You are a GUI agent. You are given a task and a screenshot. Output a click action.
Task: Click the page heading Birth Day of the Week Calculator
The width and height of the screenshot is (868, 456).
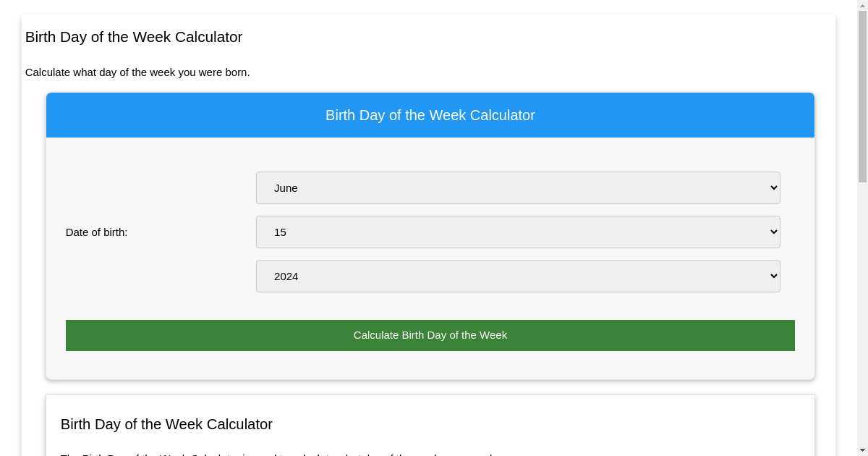point(134,37)
